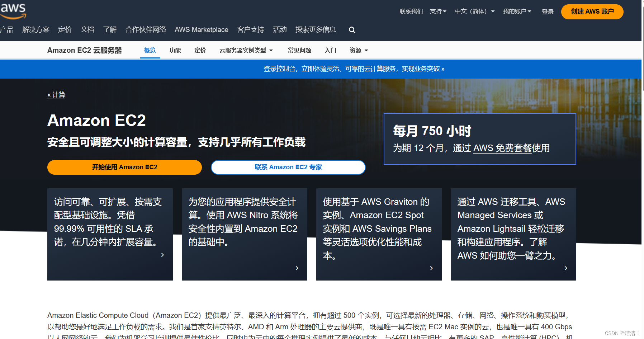Open the 合作伙伴网络 menu
The image size is (644, 339).
146,30
